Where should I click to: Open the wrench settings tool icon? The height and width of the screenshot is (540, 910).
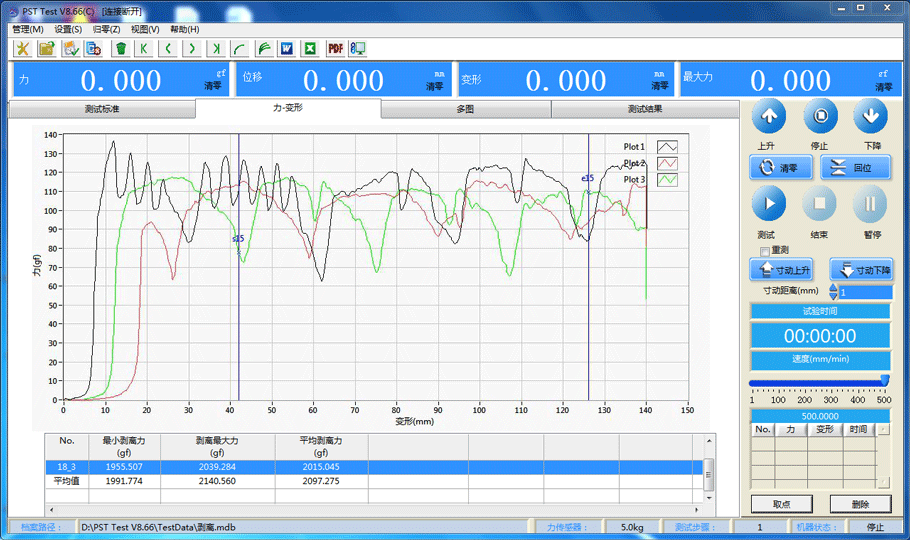click(x=22, y=48)
